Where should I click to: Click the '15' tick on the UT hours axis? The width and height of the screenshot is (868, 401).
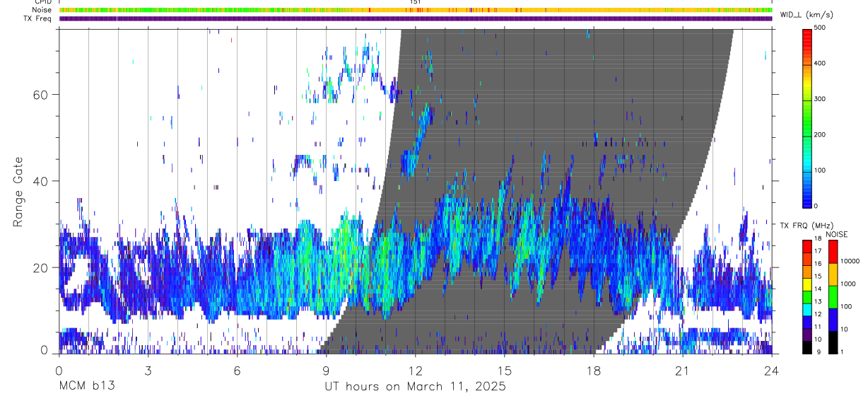point(505,371)
